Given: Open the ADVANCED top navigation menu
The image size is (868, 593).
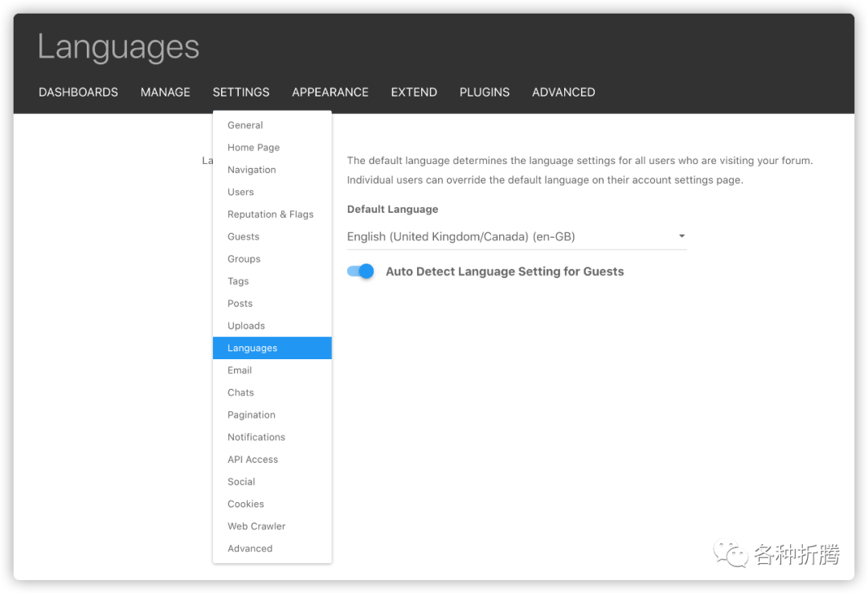Looking at the screenshot, I should pyautogui.click(x=563, y=92).
